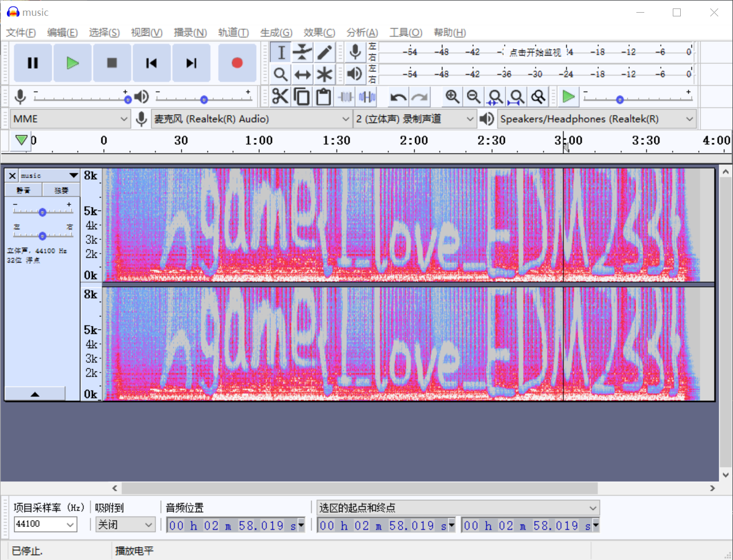Click the track gain slider knob
This screenshot has width=733, height=560.
pos(42,212)
